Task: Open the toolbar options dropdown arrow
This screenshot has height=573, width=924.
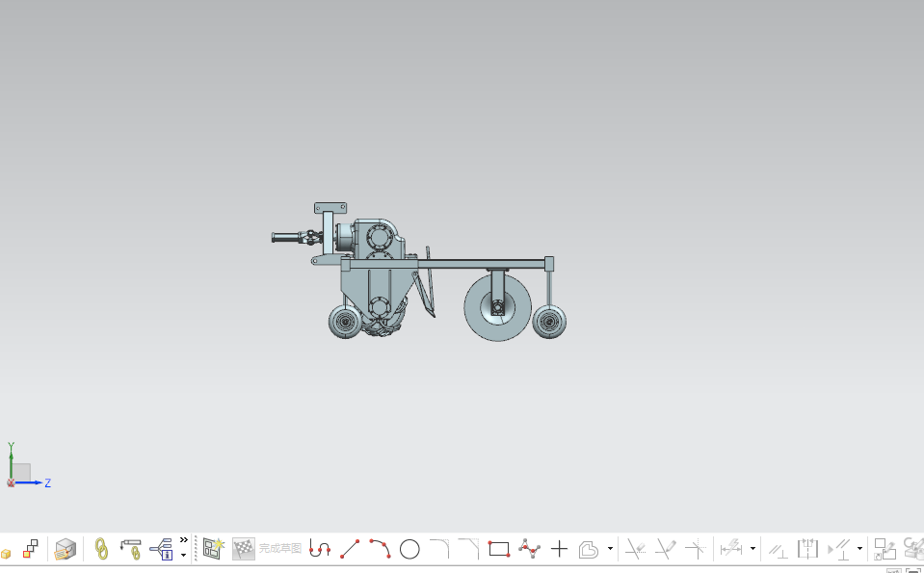Action: coord(184,555)
